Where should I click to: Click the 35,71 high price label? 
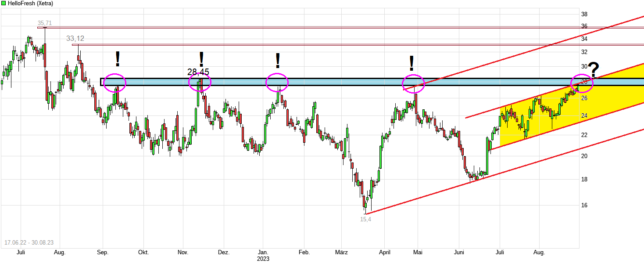45,23
